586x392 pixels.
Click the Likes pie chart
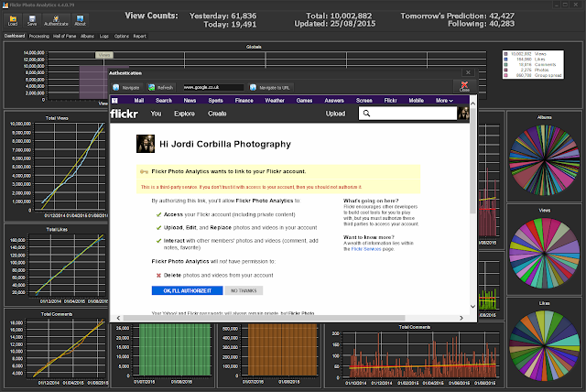coord(544,345)
